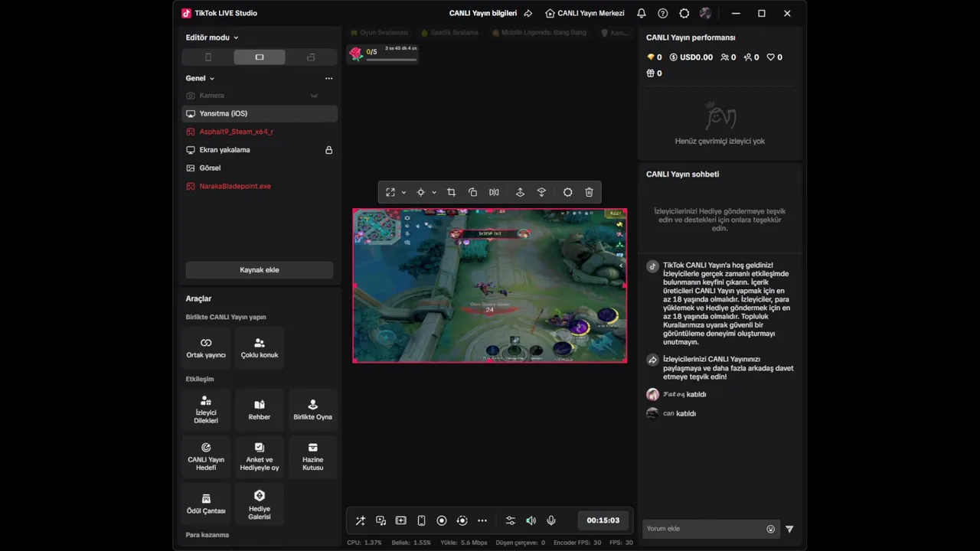Open the scene three-dot menu
The image size is (980, 551).
(328, 78)
